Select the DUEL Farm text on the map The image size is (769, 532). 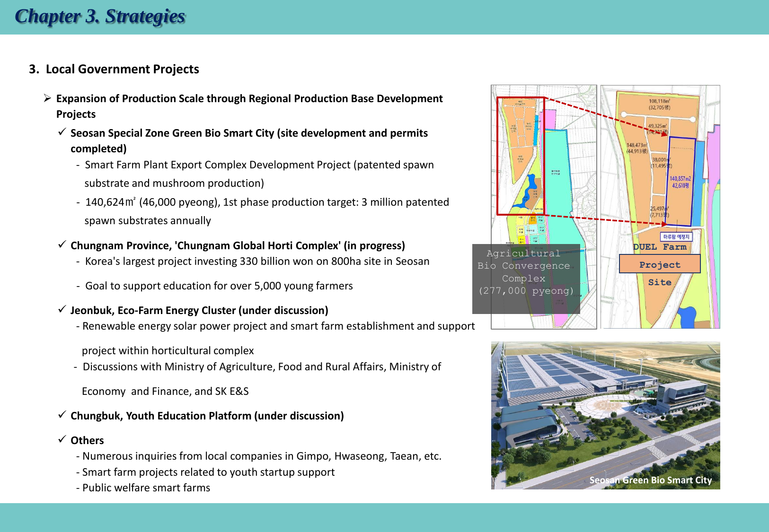[x=659, y=247]
